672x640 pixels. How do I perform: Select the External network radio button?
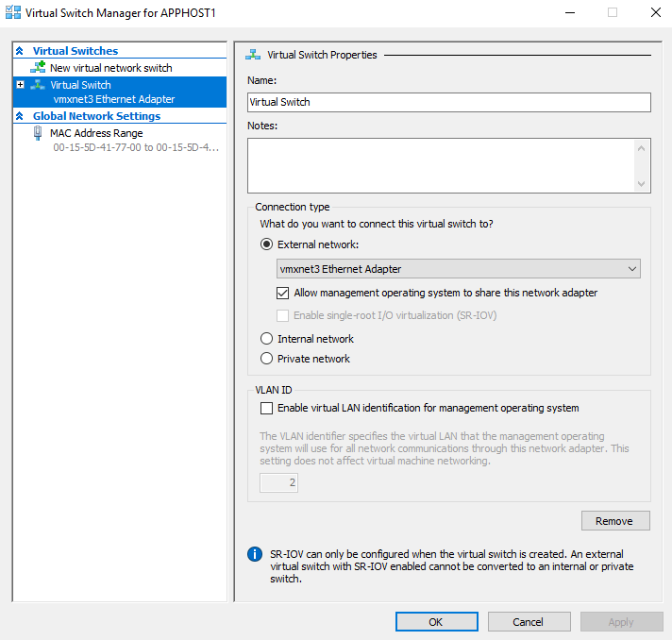tap(266, 244)
